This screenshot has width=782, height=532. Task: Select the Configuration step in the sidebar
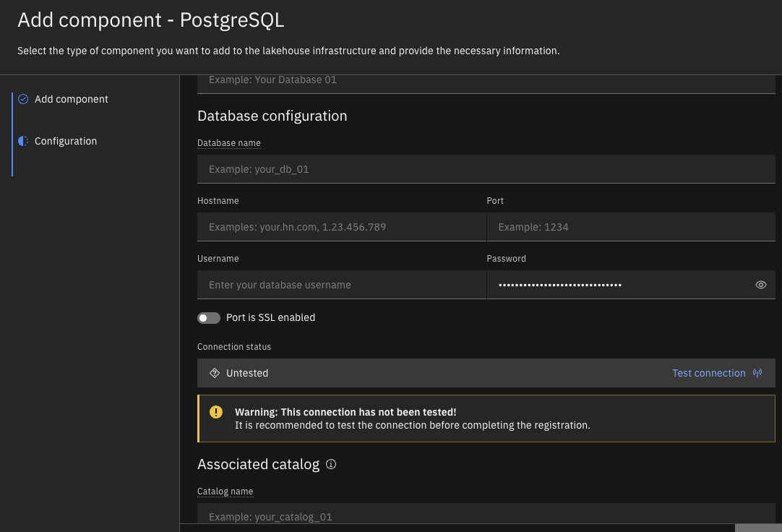click(65, 141)
